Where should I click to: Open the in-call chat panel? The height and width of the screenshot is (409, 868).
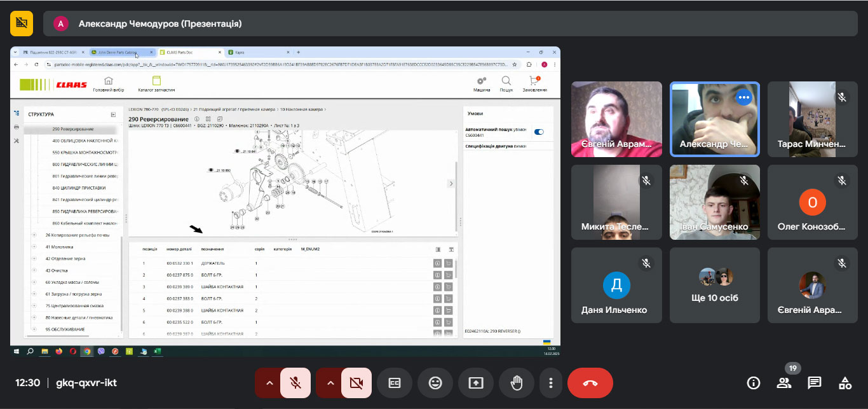tap(815, 383)
